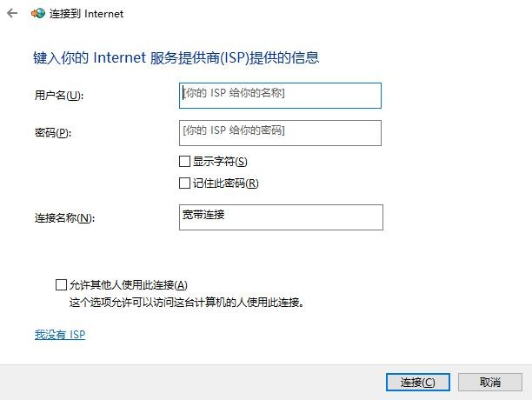Click the 密码(P) label
The image size is (532, 400).
tap(51, 132)
